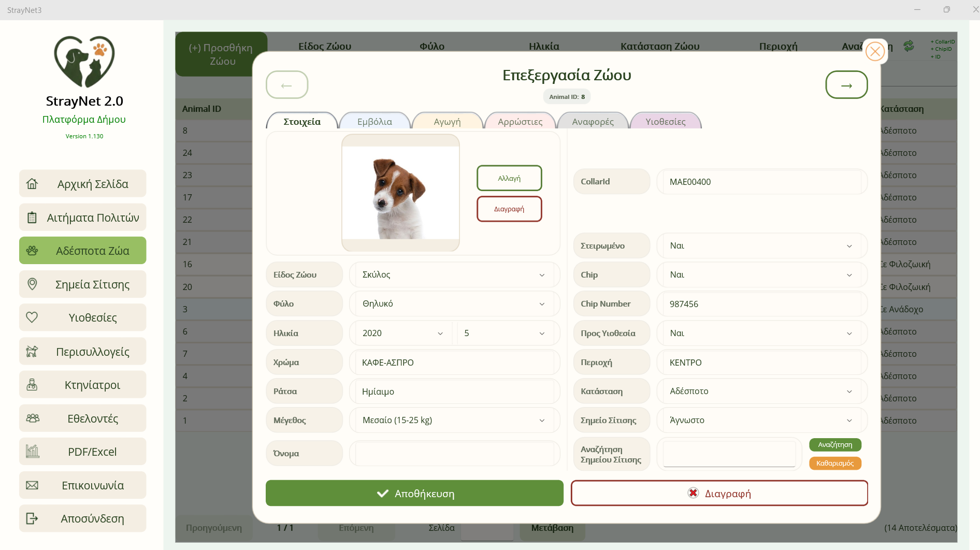980x550 pixels.
Task: Expand the Είδος Ζώου dropdown showing Σκύλος
Action: point(454,274)
